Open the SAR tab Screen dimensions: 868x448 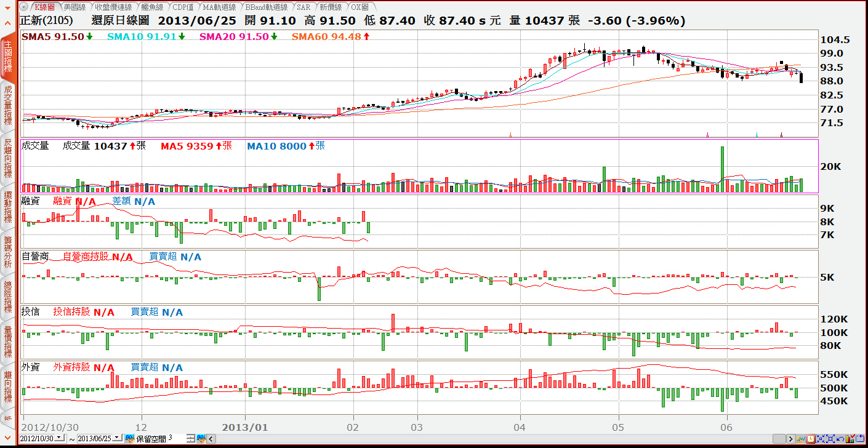click(x=303, y=7)
